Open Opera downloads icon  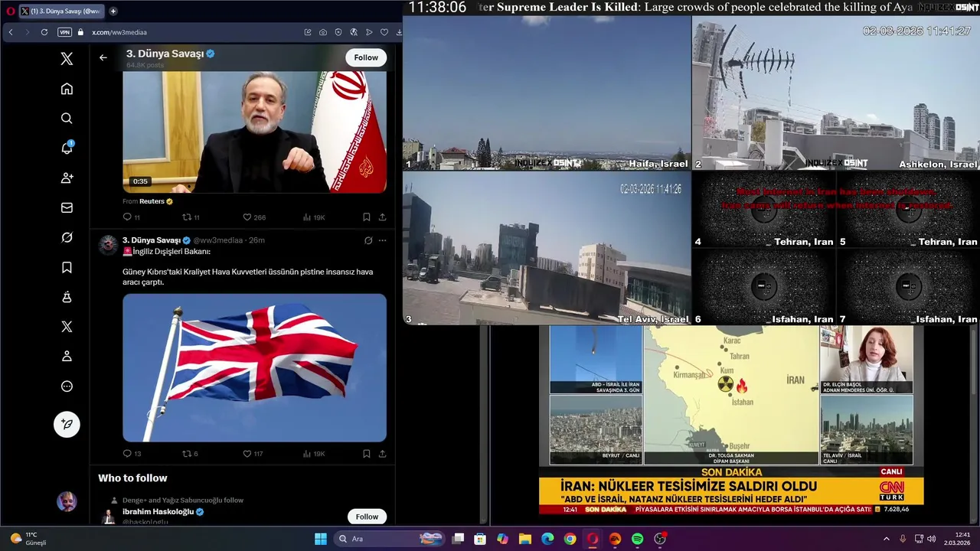coord(399,32)
